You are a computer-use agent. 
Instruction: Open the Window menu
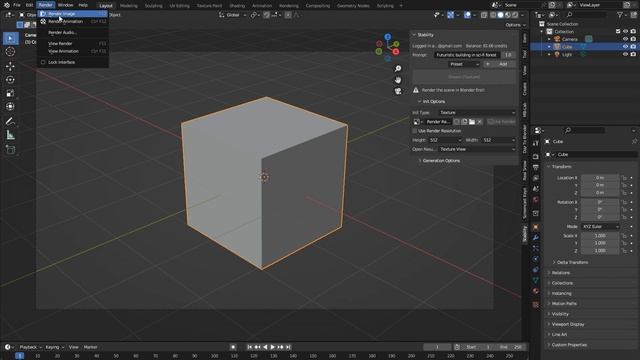point(65,5)
